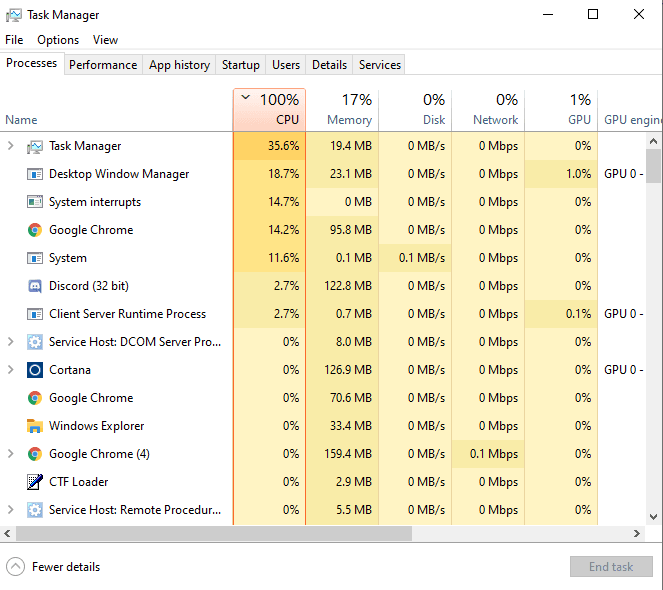This screenshot has width=663, height=590.
Task: Select the Cortana process icon
Action: [35, 370]
